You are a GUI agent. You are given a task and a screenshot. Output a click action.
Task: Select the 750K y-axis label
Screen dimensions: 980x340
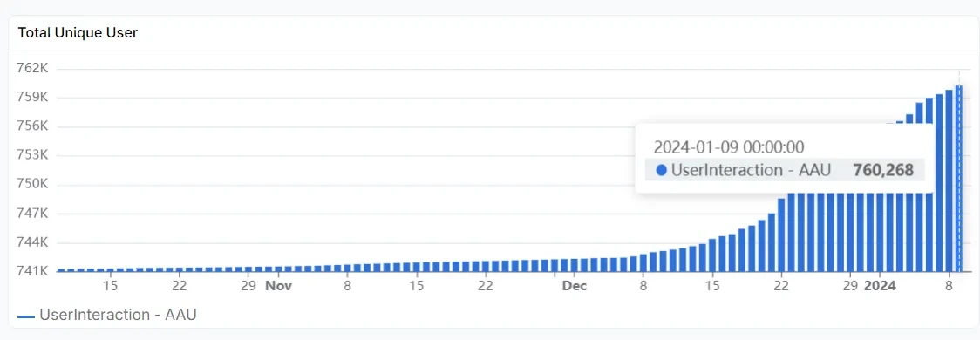tap(33, 184)
